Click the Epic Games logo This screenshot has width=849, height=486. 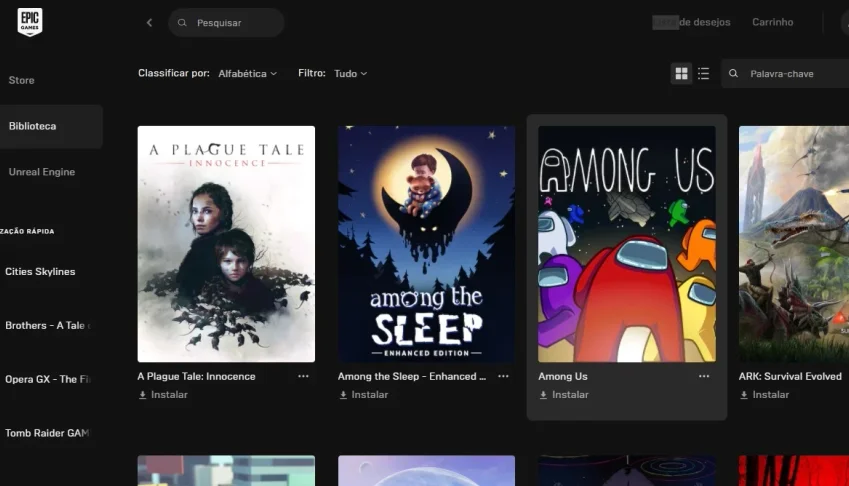point(30,22)
